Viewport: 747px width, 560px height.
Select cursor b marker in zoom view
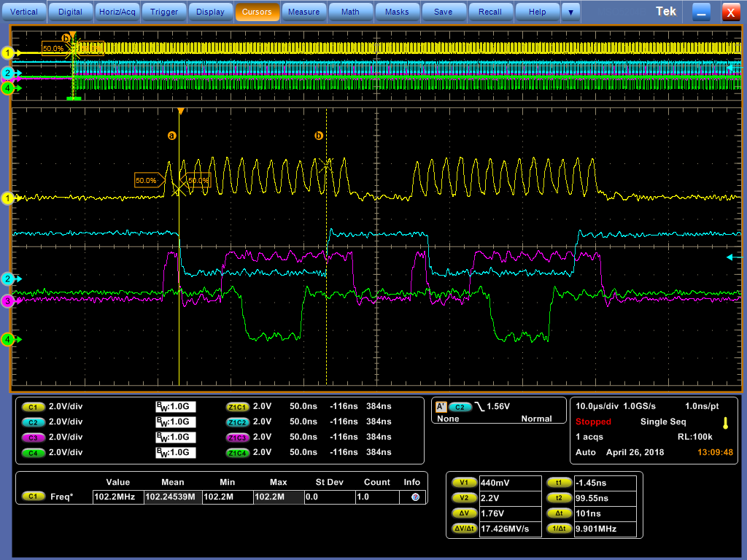(x=319, y=136)
